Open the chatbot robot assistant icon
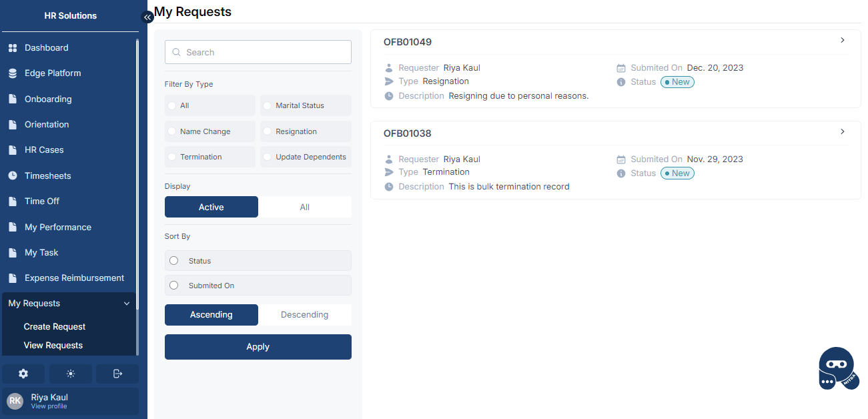The height and width of the screenshot is (419, 868). pyautogui.click(x=838, y=369)
